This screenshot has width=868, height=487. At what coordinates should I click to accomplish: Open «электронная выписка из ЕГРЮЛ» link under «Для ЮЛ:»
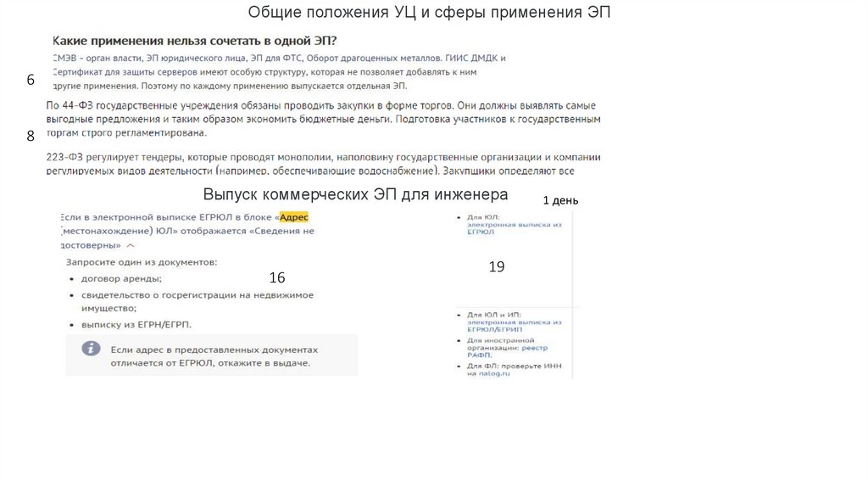[514, 228]
